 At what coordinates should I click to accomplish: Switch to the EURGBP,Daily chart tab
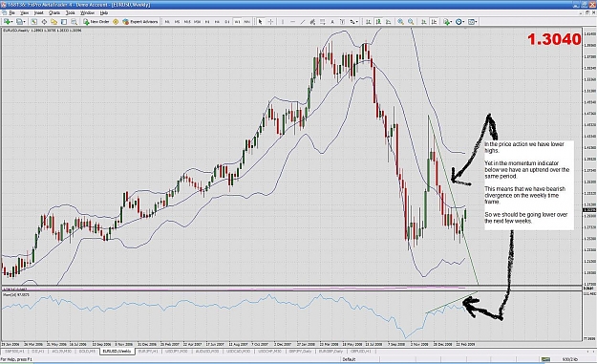[330, 351]
